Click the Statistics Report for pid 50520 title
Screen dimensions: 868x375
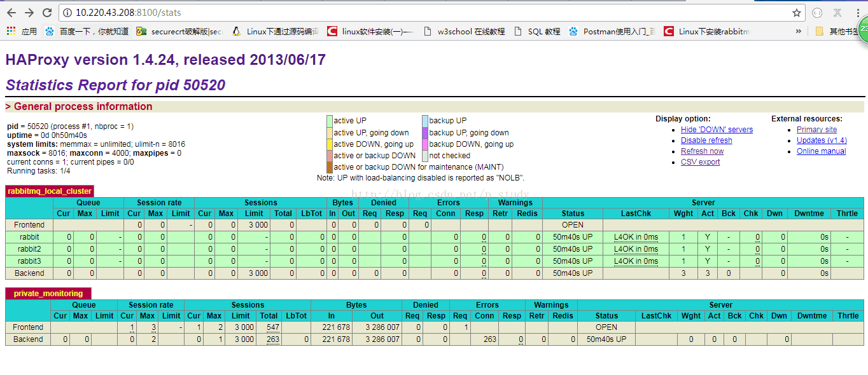point(115,85)
